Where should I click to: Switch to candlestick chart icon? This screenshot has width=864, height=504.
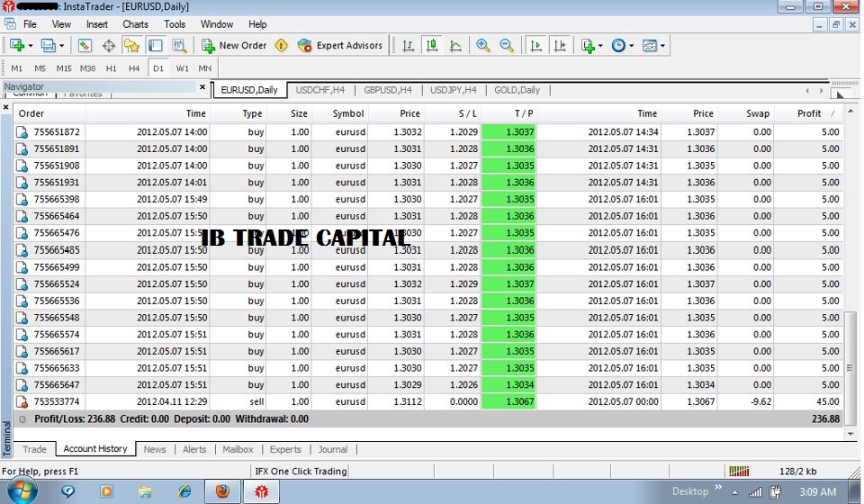[x=432, y=46]
